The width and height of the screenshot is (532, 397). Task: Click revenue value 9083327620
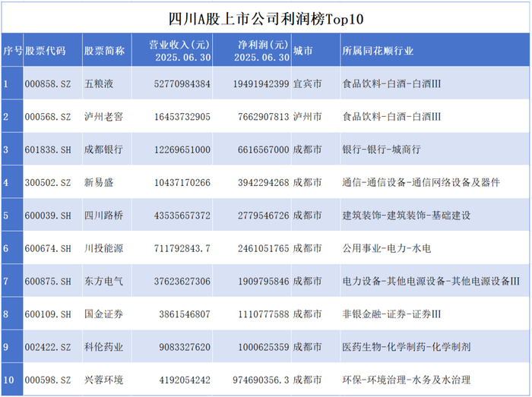[x=185, y=347]
